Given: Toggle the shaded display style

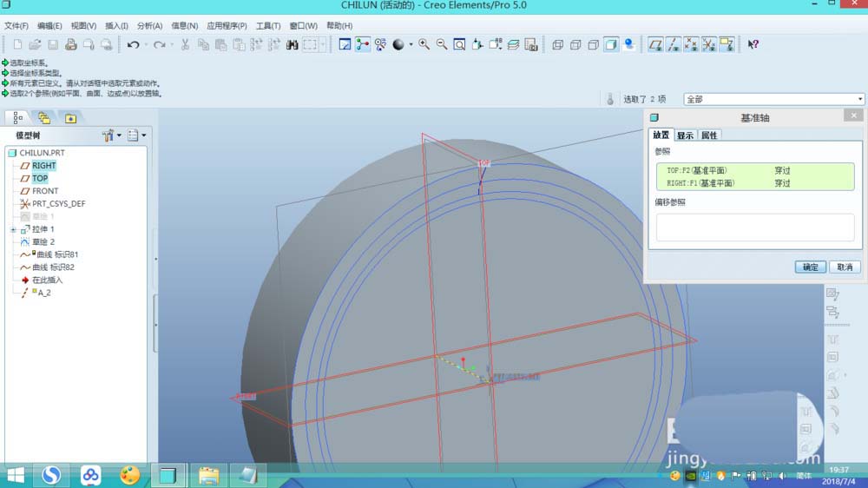Looking at the screenshot, I should pos(610,44).
